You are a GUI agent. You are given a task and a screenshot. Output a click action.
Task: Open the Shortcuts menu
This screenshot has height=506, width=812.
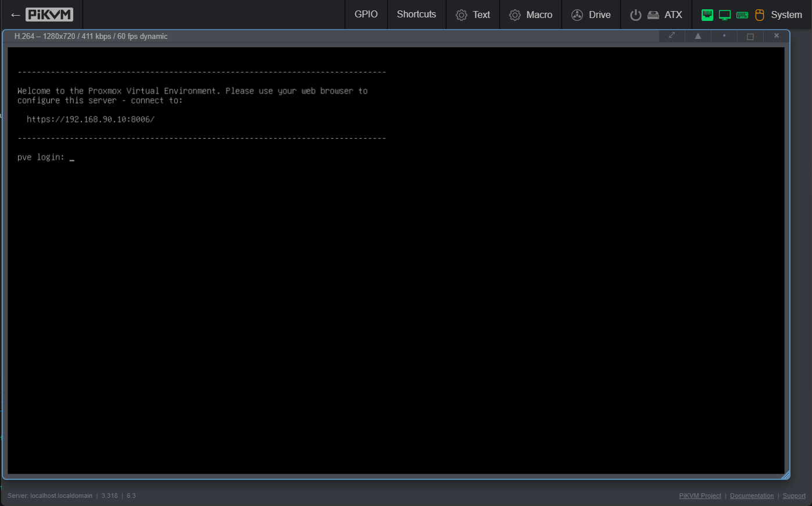[416, 15]
